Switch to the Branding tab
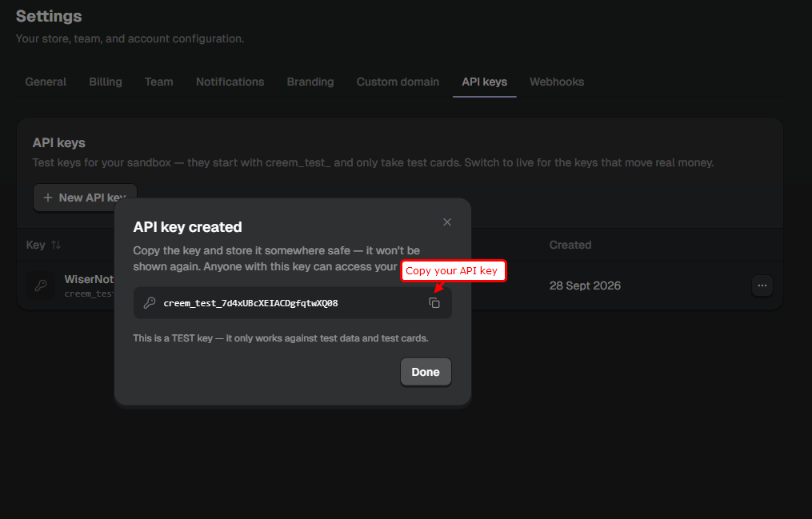The image size is (812, 519). [310, 82]
